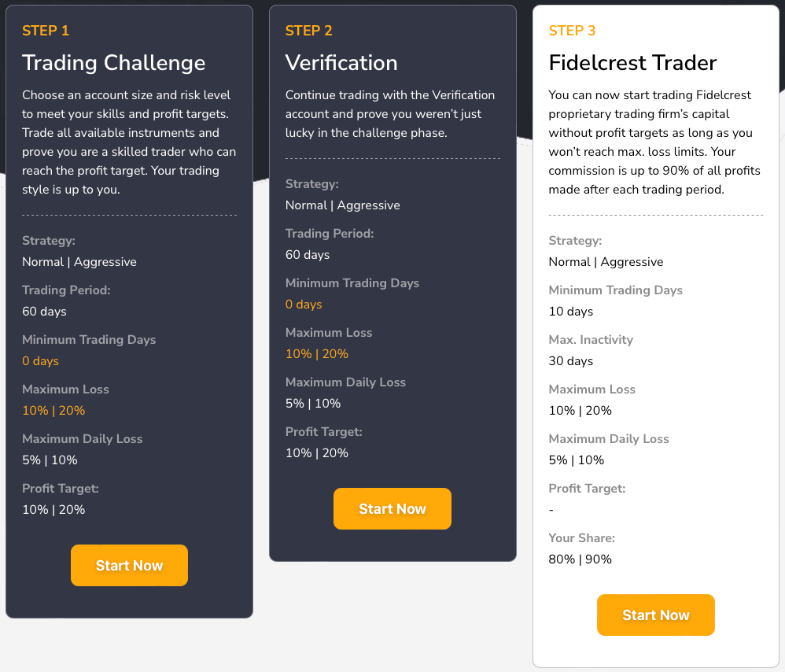Select Normal strategy in the Fidelcrest Trader card
This screenshot has height=672, width=785.
coord(568,261)
